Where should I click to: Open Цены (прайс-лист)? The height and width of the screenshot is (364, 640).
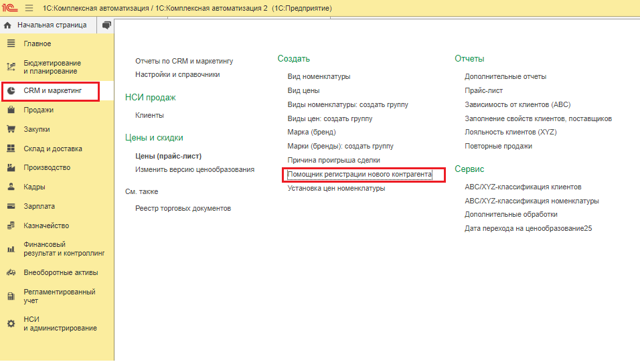click(168, 156)
